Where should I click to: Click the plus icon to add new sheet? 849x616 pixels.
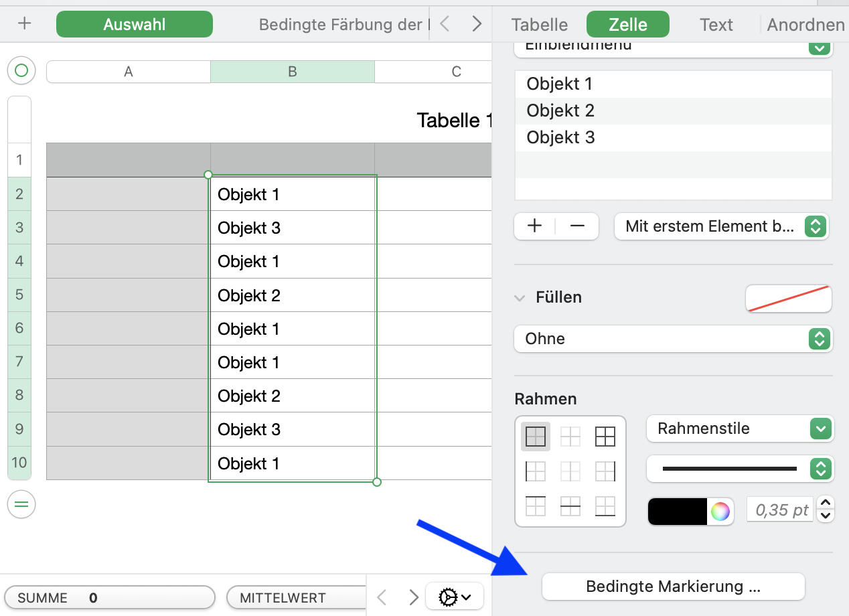(25, 24)
